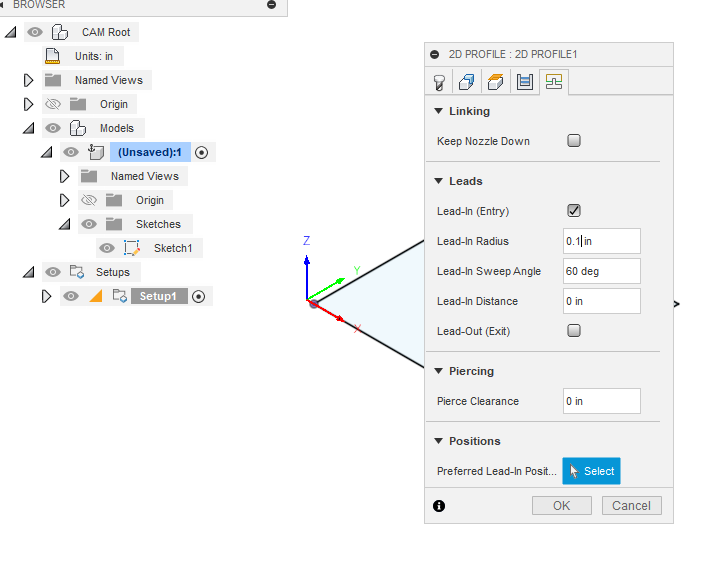Toggle Keep Nozzle Down checkbox

pyautogui.click(x=574, y=141)
